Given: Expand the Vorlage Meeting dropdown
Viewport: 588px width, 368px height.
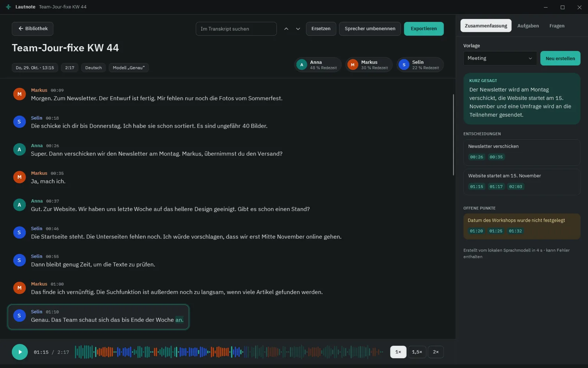Looking at the screenshot, I should tap(500, 58).
